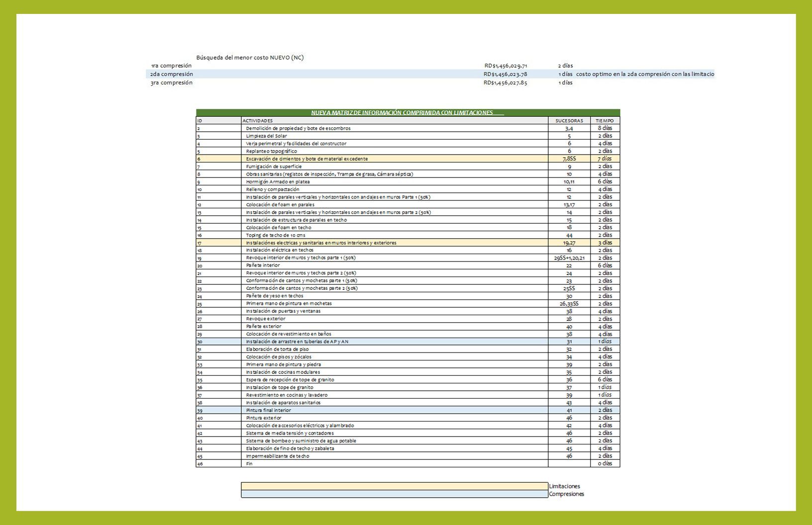Click the "10,11" sucesoras cell
Viewport: 812px width, 525px height.
[569, 182]
